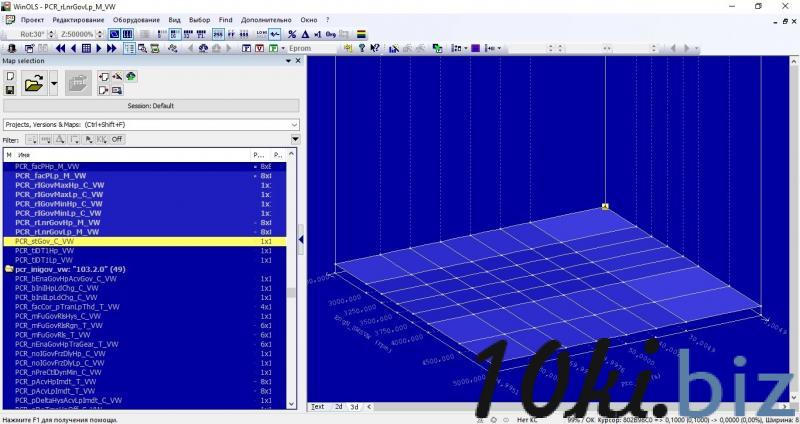Open the Оборудование menu

coord(135,20)
